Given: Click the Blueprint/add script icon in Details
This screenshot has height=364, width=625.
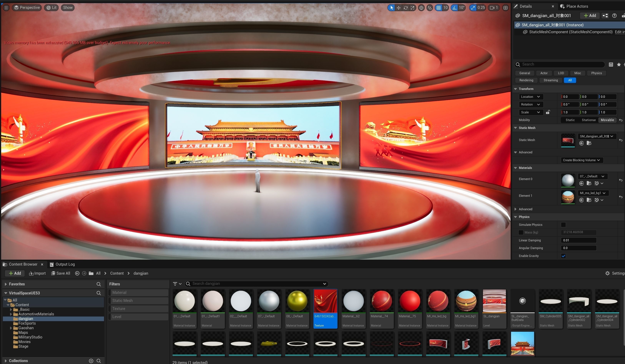Looking at the screenshot, I should coord(605,16).
